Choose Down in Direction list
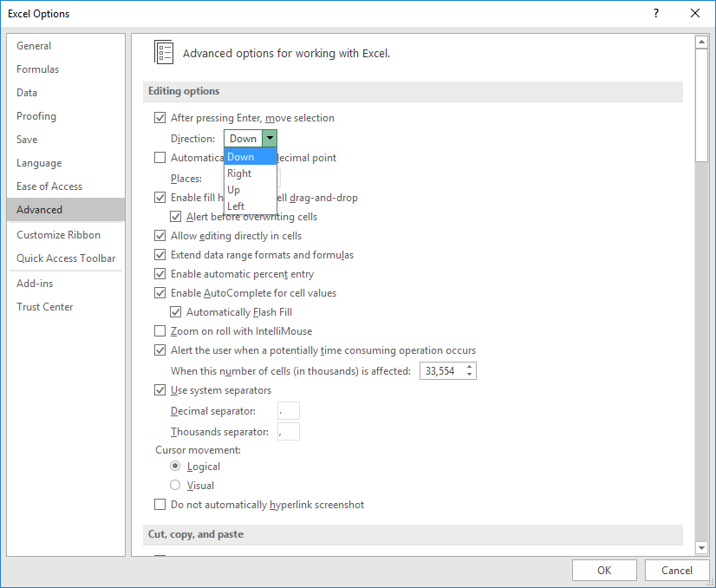Viewport: 716px width, 588px height. 251,157
